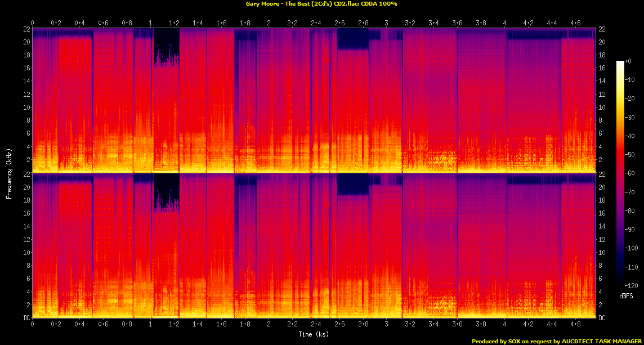This screenshot has width=644, height=345.
Task: Click the 4•6 tick on the top time axis
Action: tap(576, 23)
